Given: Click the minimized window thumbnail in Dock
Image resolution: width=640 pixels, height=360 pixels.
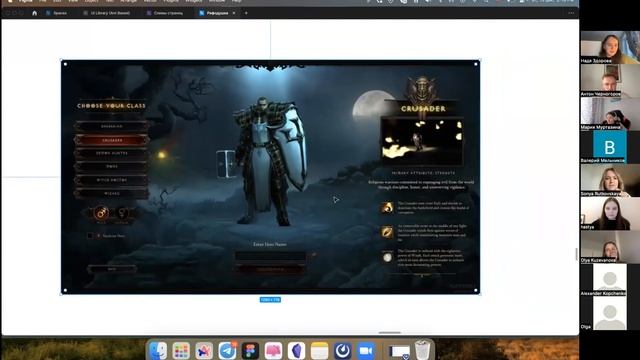Looking at the screenshot, I should pyautogui.click(x=399, y=351).
